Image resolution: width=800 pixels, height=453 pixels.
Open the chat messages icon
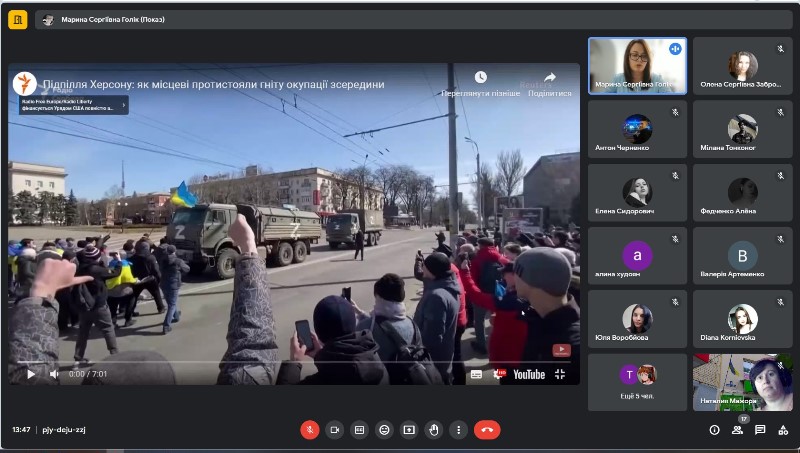coord(760,430)
